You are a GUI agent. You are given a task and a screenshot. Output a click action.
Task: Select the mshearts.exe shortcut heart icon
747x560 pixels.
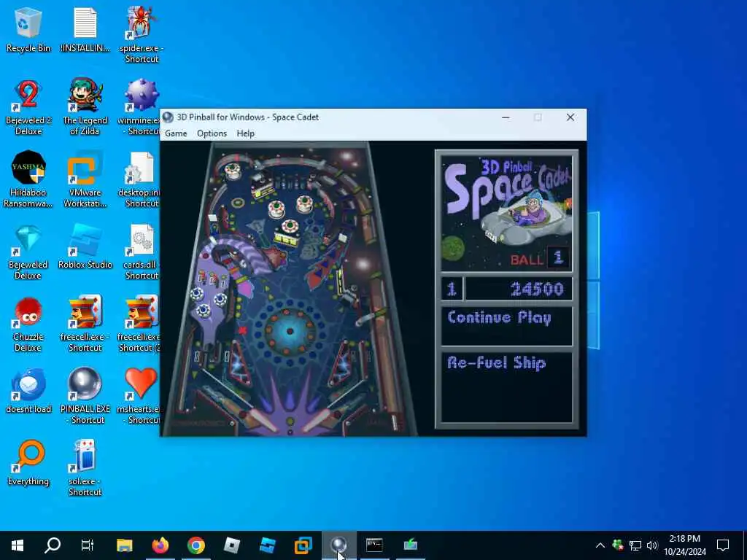click(x=139, y=396)
